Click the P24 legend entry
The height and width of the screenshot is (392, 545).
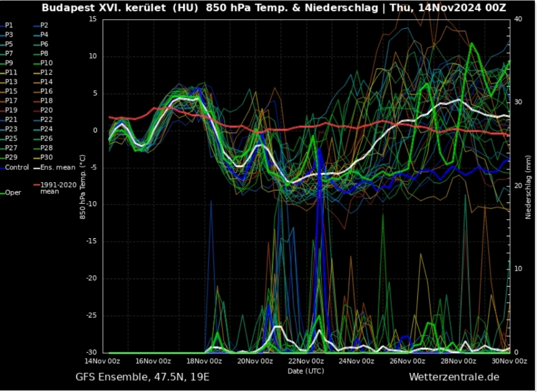pos(44,129)
